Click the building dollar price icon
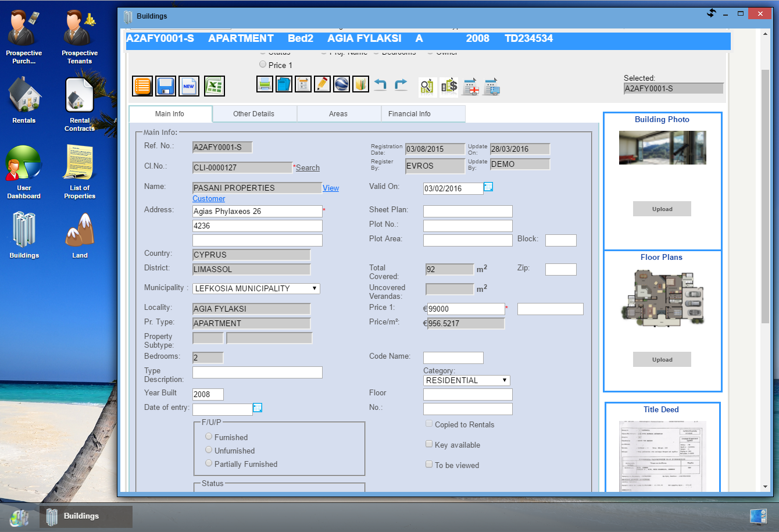This screenshot has width=779, height=532. pyautogui.click(x=449, y=87)
